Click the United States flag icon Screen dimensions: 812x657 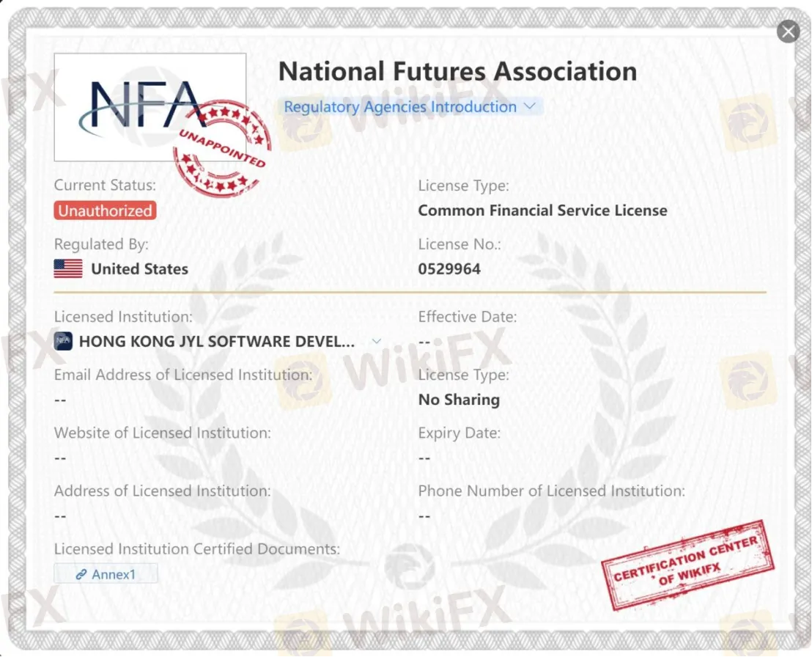tap(68, 269)
